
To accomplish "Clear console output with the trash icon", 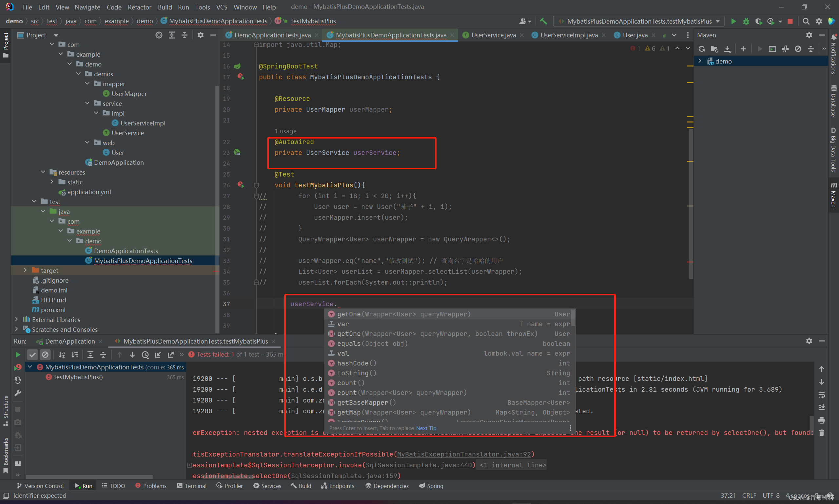I will pyautogui.click(x=821, y=433).
